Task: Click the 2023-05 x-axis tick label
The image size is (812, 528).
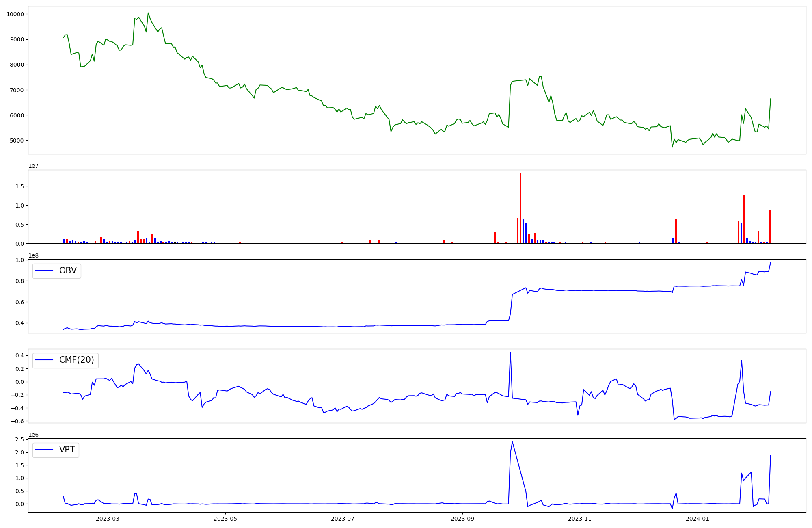Action: (x=225, y=519)
